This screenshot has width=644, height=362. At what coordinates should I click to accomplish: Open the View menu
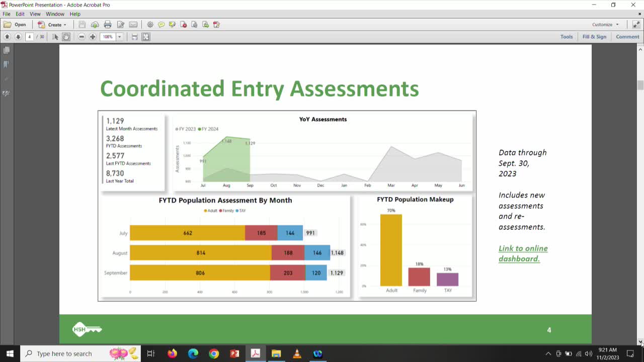(x=35, y=14)
